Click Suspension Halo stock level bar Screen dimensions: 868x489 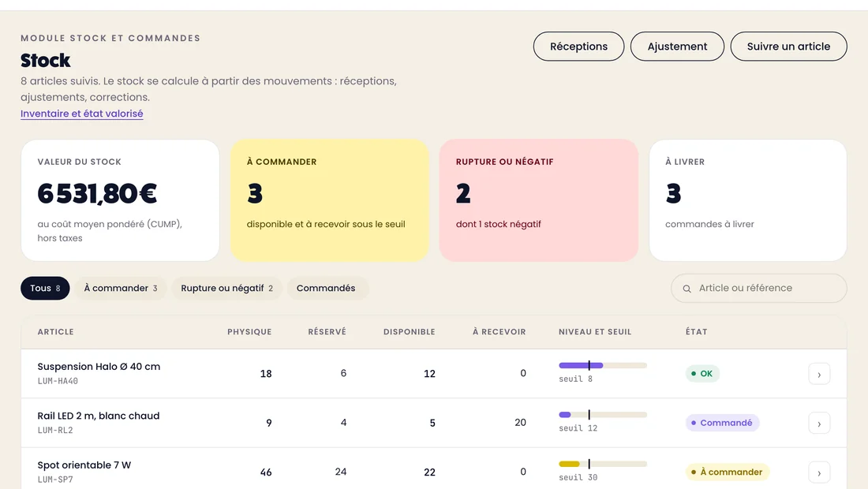[x=603, y=365]
